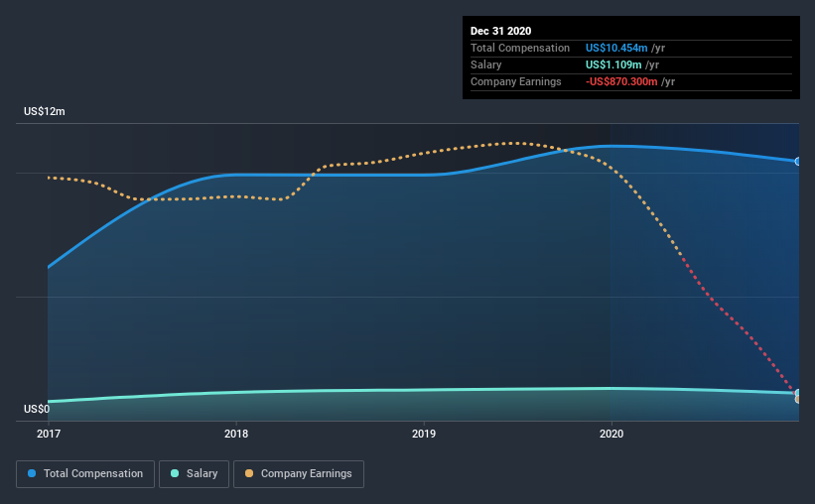Click the US$10.454m total compensation value
Screen dimensions: 815x504
(x=616, y=48)
